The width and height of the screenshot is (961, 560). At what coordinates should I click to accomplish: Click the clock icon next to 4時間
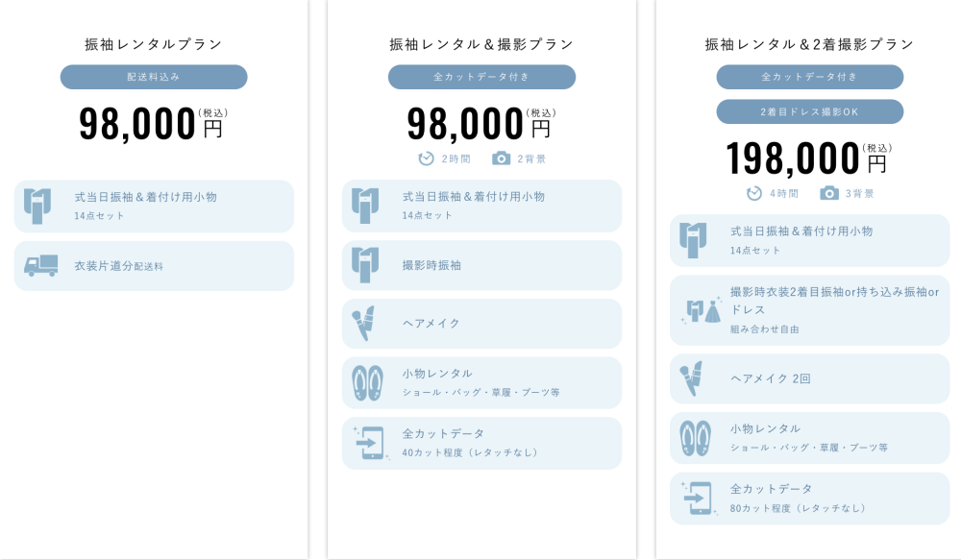tap(754, 193)
